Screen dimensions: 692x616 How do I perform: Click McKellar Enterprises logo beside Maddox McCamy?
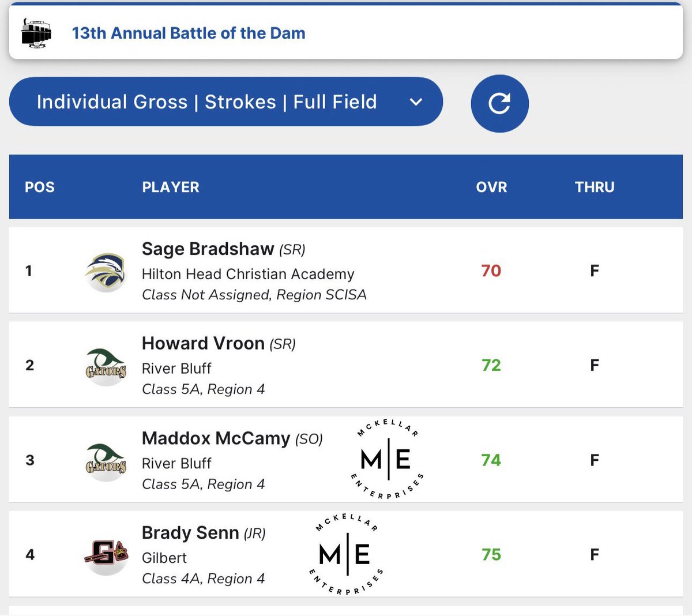(x=388, y=459)
